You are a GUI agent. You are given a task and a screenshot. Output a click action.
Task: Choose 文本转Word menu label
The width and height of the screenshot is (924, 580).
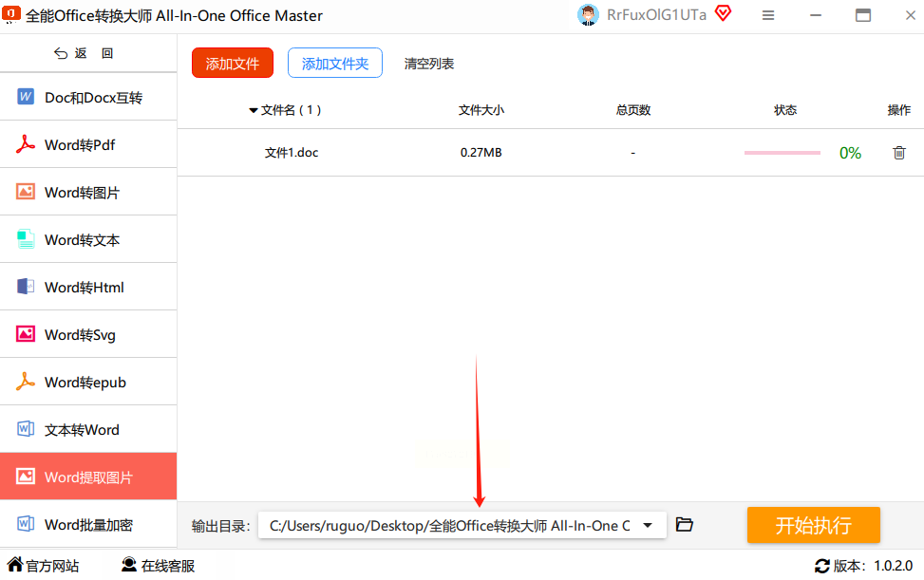tap(82, 430)
